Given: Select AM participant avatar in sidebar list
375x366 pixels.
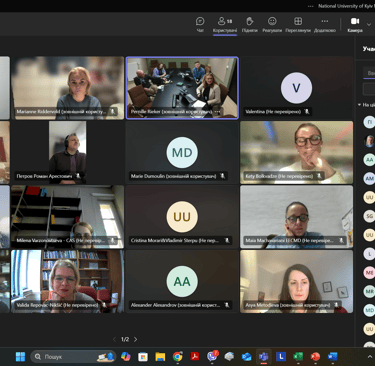Looking at the screenshot, I should point(369,179).
